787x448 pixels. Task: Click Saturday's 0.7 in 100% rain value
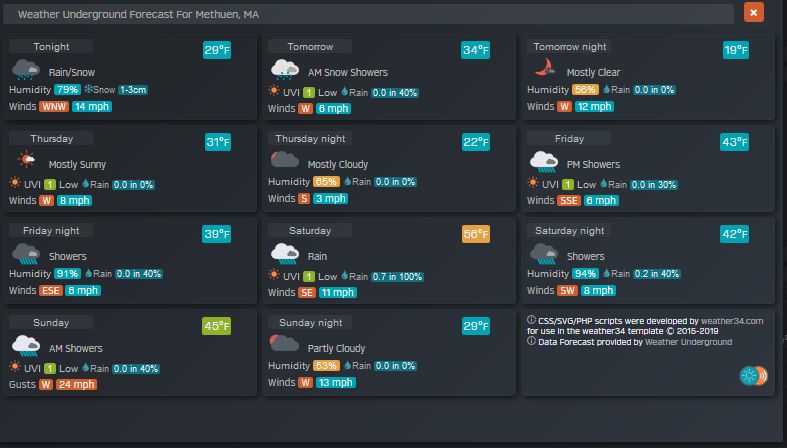tap(398, 277)
